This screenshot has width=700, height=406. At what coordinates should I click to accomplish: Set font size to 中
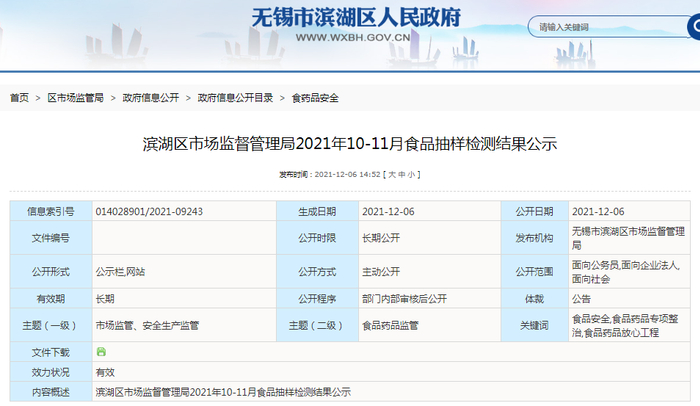[x=402, y=175]
